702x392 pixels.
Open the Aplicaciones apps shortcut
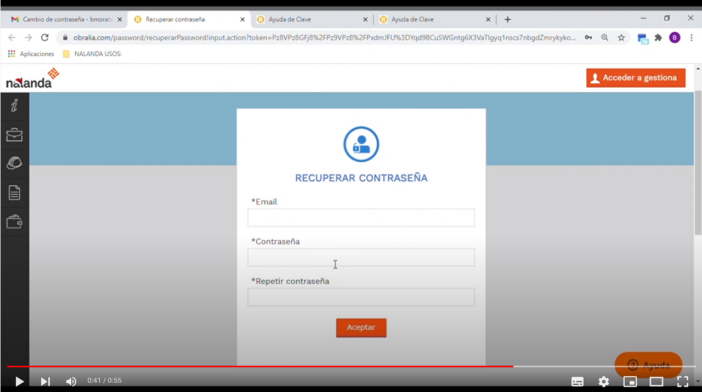coord(31,54)
